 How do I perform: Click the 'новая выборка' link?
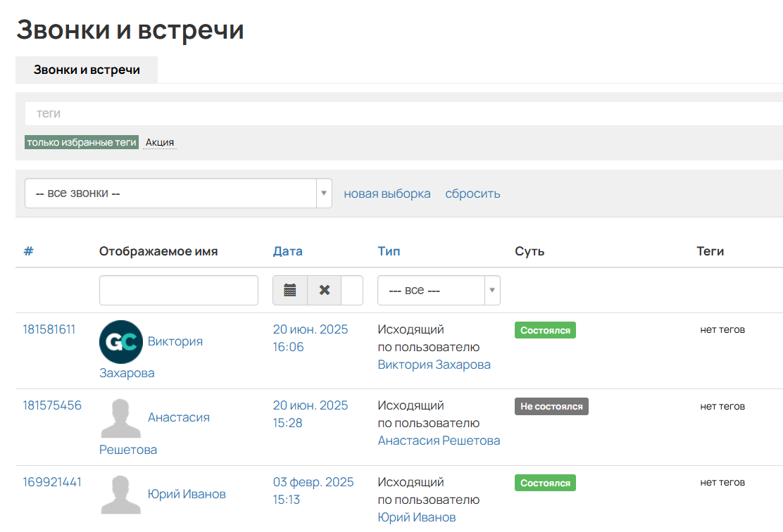pyautogui.click(x=387, y=193)
